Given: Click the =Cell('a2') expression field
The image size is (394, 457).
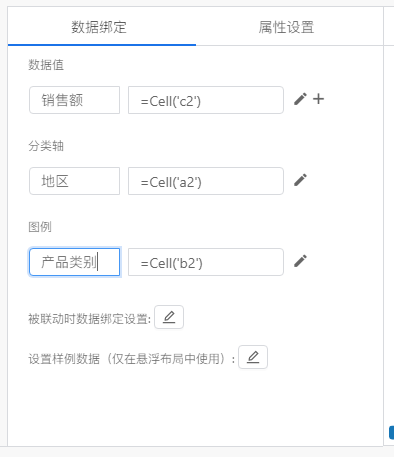Looking at the screenshot, I should coord(206,181).
